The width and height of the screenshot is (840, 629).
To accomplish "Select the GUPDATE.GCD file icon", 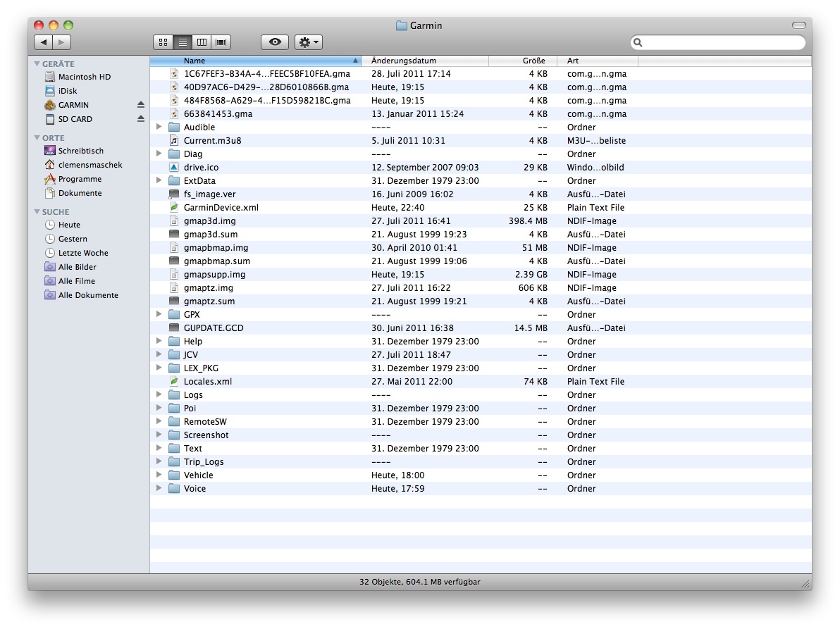I will (173, 328).
